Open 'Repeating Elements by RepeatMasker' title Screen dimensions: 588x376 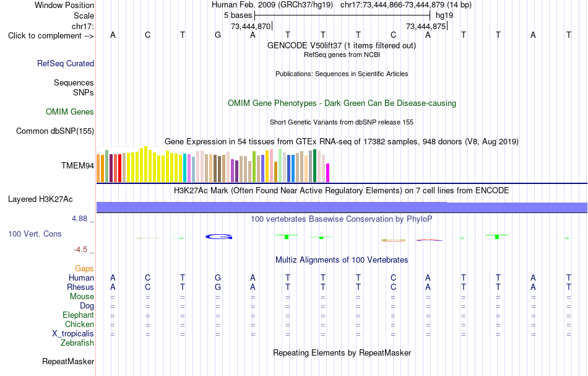342,352
